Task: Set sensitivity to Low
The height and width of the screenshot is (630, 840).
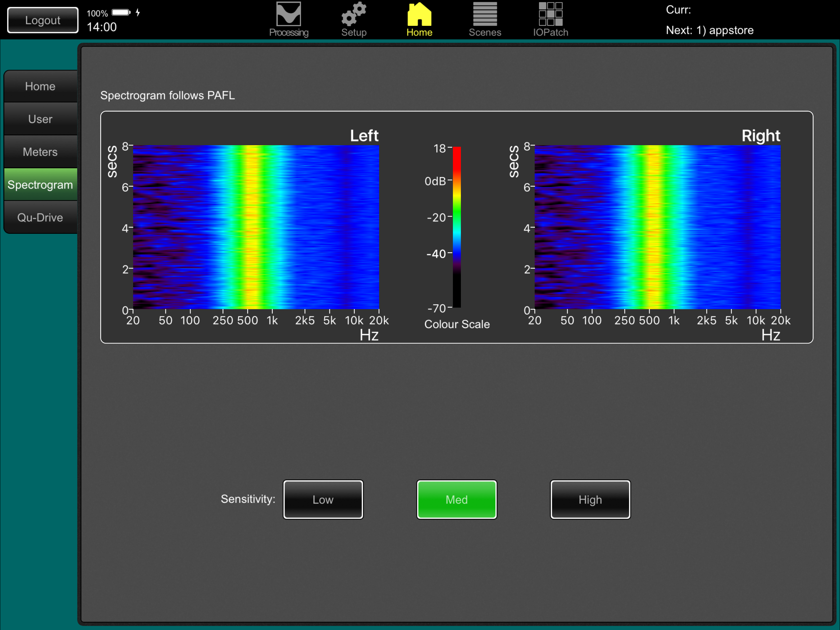Action: (323, 499)
